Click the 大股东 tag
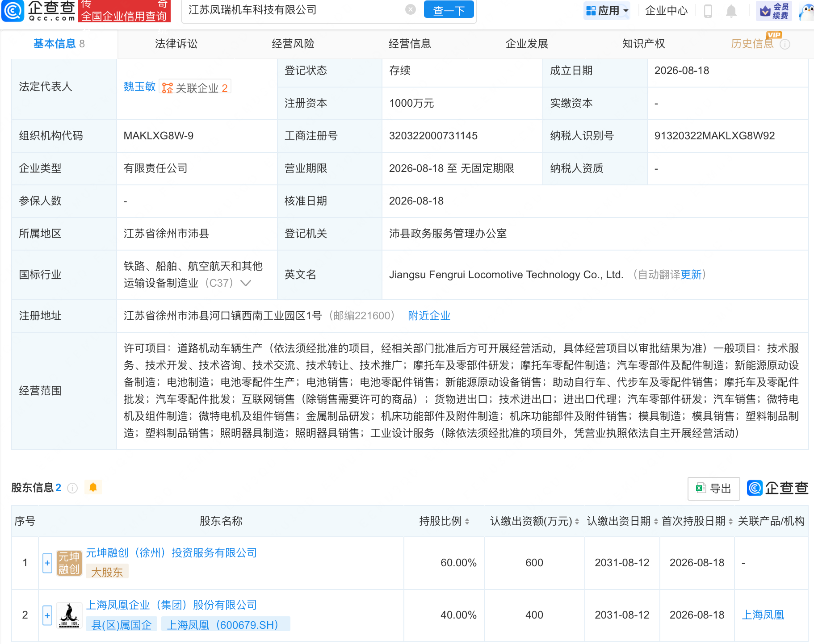This screenshot has width=814, height=644. coord(107,572)
